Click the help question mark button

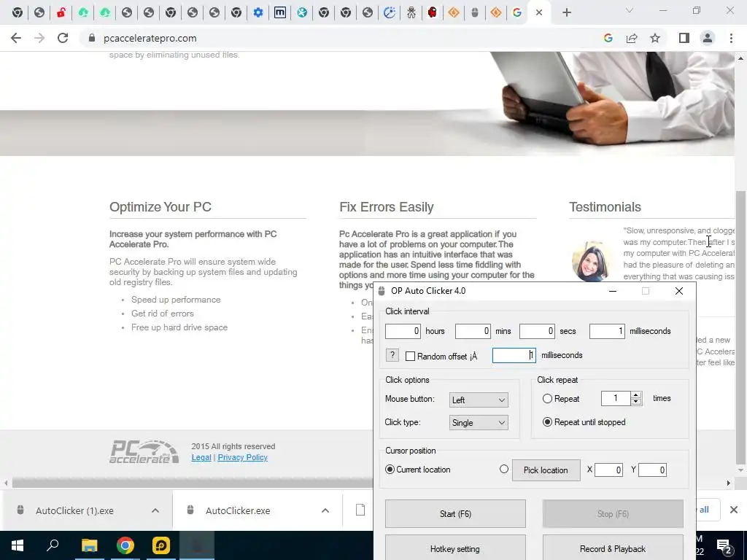pyautogui.click(x=392, y=355)
